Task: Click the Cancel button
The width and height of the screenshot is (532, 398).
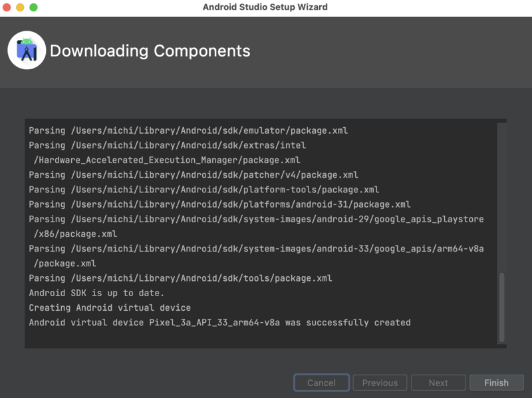Action: point(321,383)
